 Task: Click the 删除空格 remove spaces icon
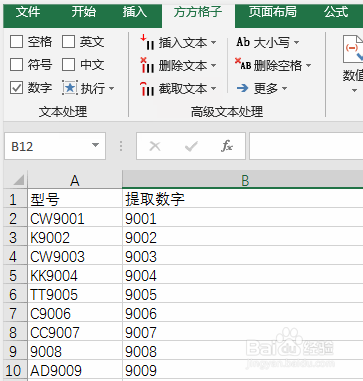(x=243, y=64)
